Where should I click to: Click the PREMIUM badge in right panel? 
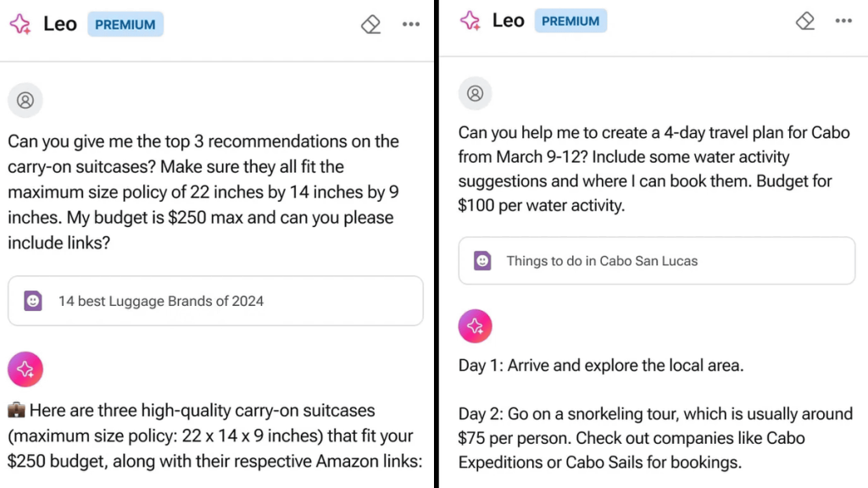[x=570, y=21]
